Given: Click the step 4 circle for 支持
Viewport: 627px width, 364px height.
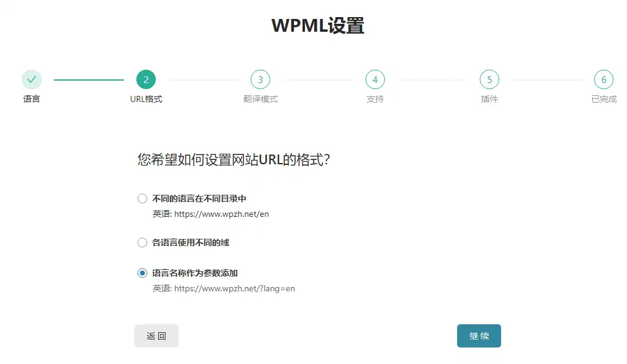Looking at the screenshot, I should (375, 79).
